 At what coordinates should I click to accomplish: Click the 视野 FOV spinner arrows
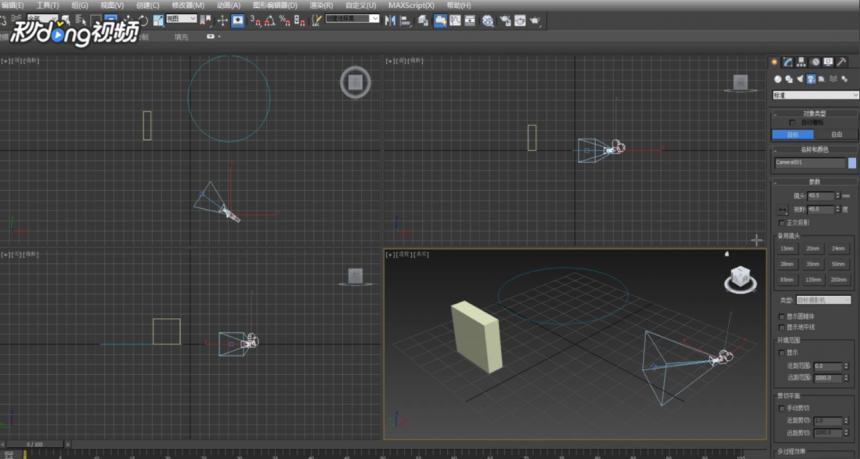tap(838, 209)
